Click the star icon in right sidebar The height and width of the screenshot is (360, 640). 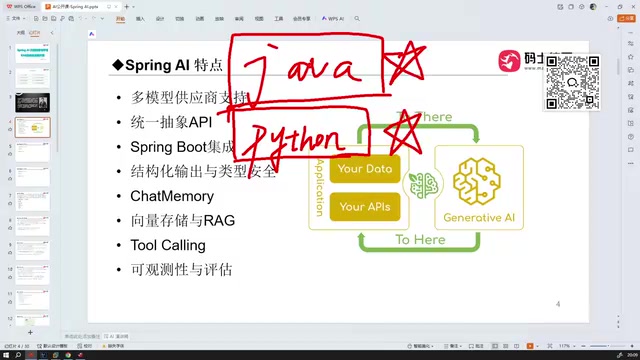coord(631,57)
